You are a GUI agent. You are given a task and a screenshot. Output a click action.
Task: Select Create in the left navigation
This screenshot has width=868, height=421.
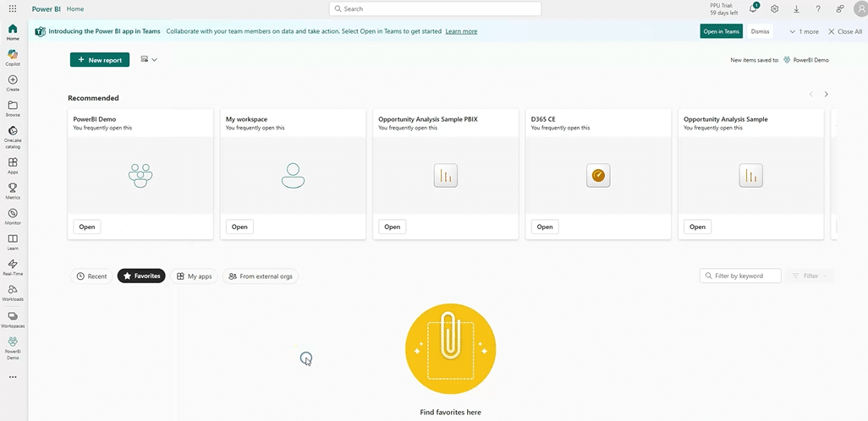click(13, 84)
